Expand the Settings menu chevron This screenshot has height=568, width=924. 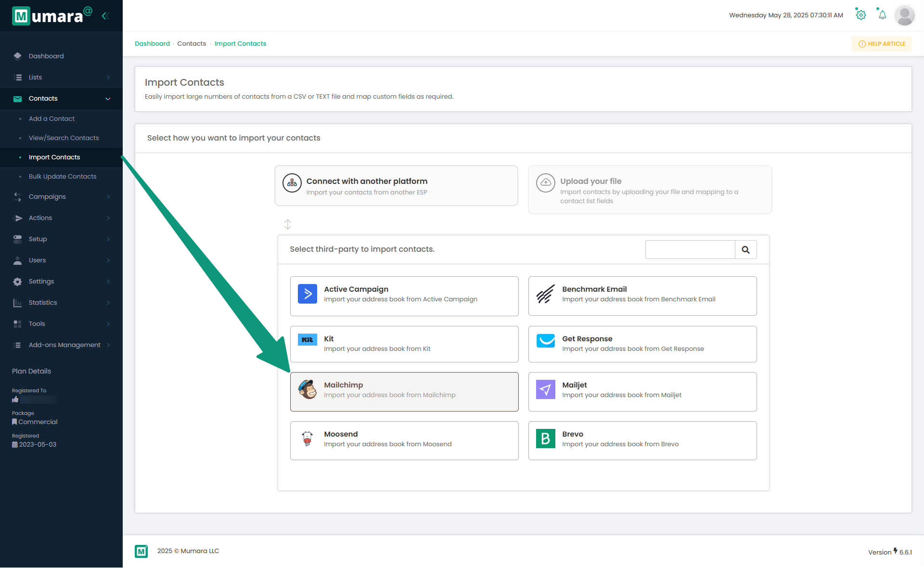108,282
